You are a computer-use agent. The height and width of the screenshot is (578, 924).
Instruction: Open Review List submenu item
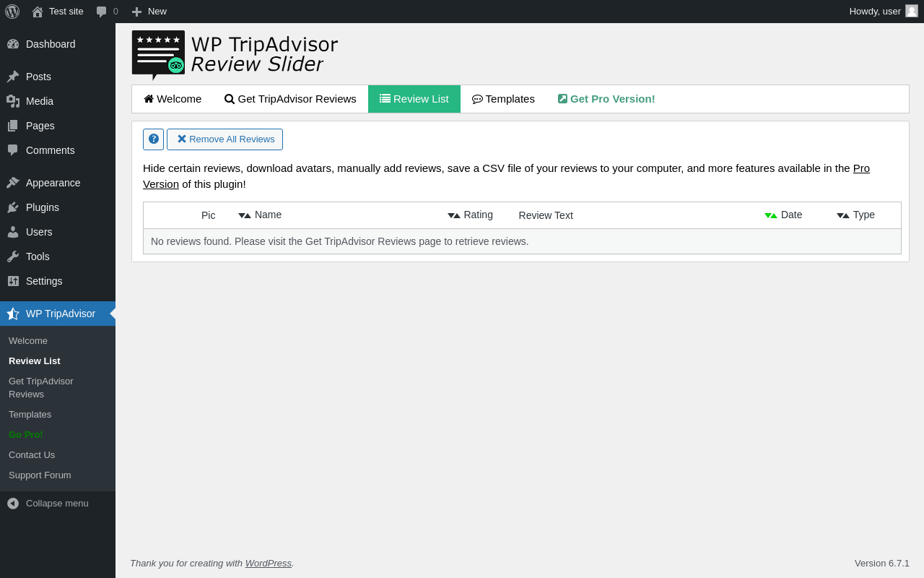(35, 361)
